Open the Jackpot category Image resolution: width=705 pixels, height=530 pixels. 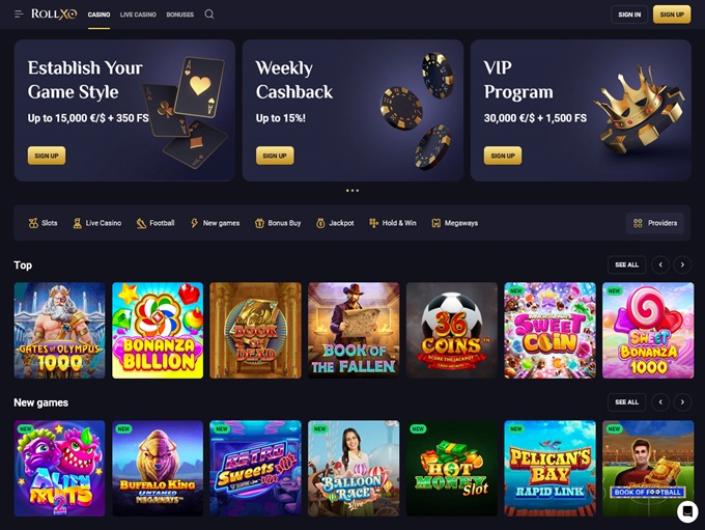(335, 223)
